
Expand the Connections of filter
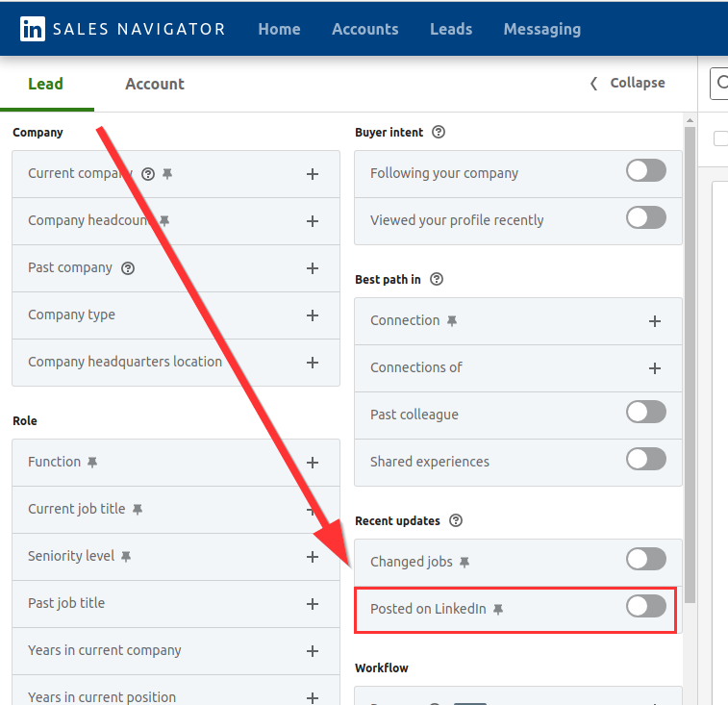654,368
